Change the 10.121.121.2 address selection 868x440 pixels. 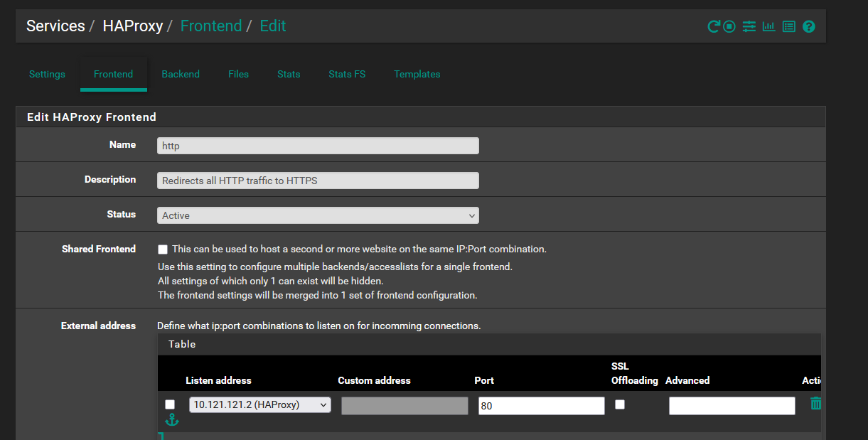(x=259, y=404)
